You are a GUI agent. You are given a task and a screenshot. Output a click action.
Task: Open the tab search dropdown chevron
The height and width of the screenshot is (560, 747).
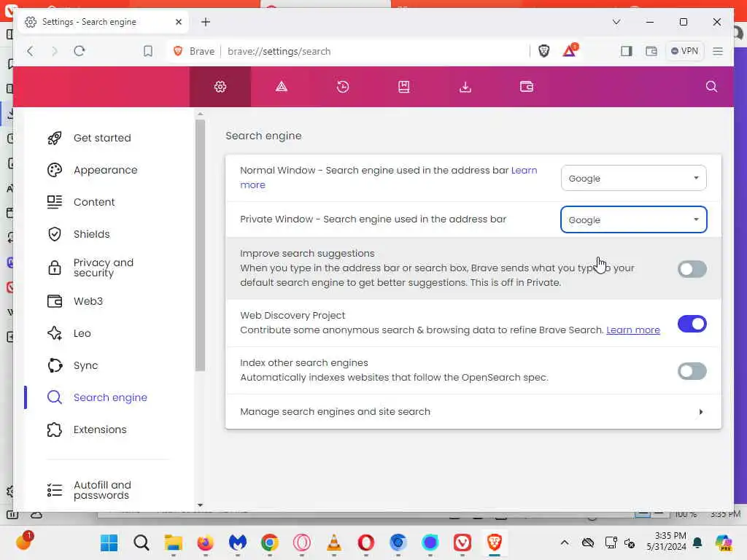coord(616,22)
